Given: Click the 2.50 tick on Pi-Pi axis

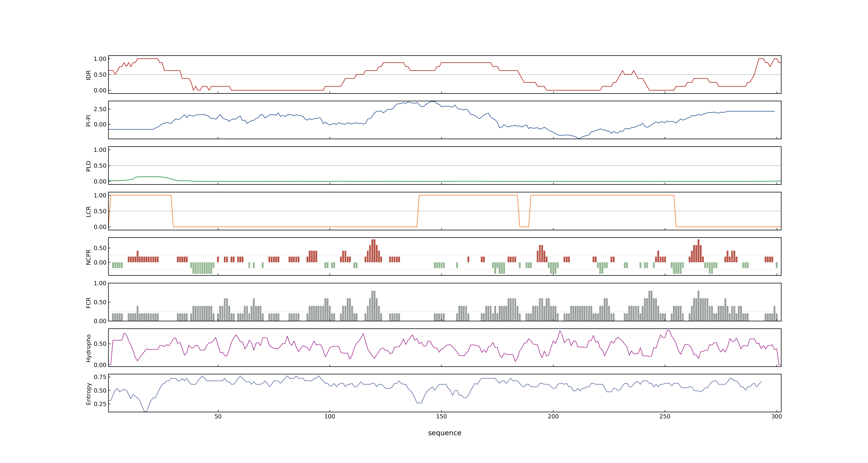Looking at the screenshot, I should pos(100,109).
